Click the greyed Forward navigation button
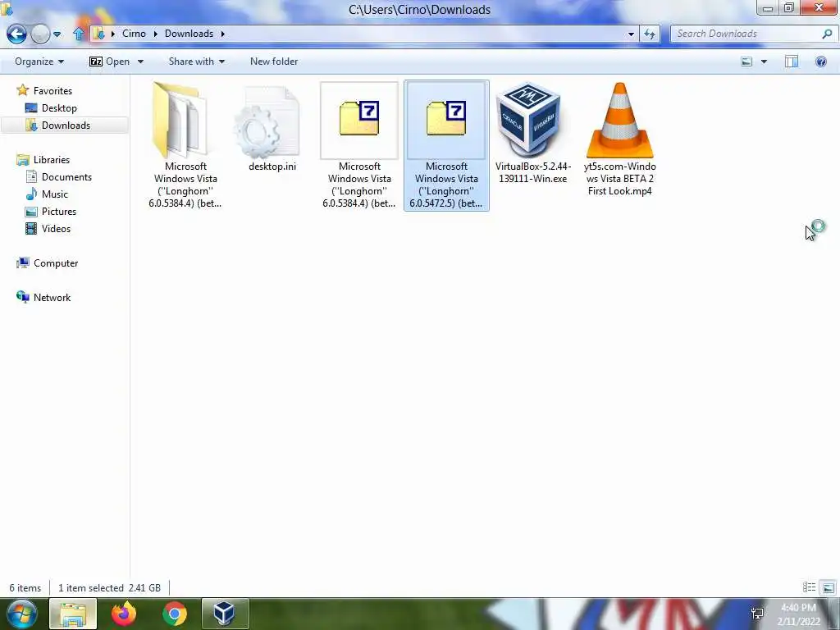The width and height of the screenshot is (840, 630). tap(40, 34)
